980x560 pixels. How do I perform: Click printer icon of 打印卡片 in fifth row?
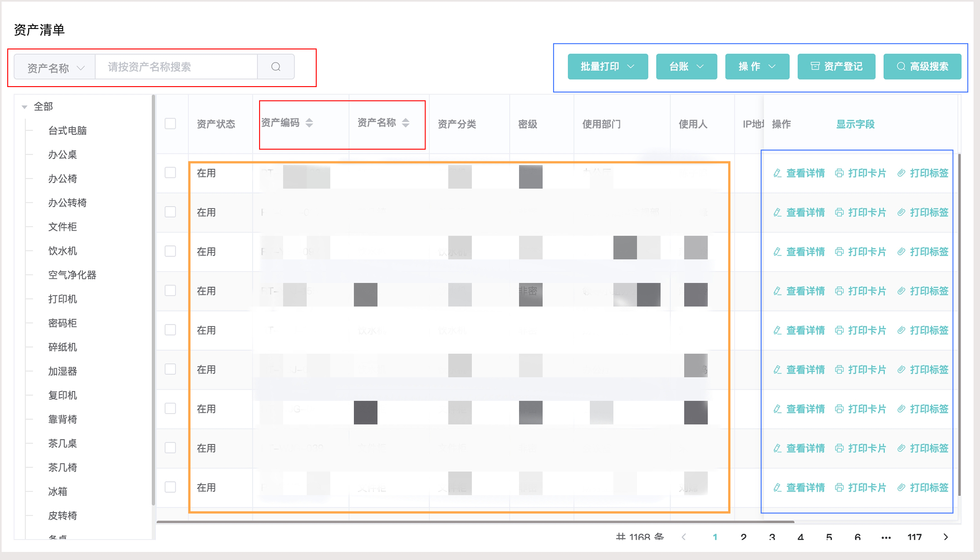click(839, 330)
